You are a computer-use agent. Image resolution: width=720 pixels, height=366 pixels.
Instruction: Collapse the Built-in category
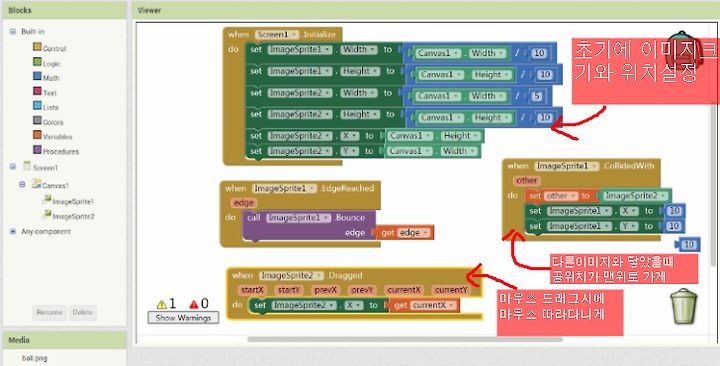[x=13, y=32]
